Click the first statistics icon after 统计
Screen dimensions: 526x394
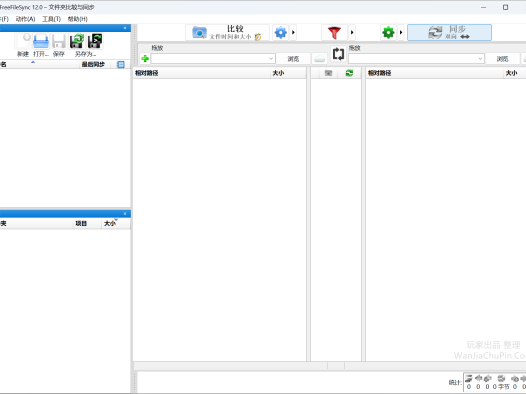pos(469,379)
